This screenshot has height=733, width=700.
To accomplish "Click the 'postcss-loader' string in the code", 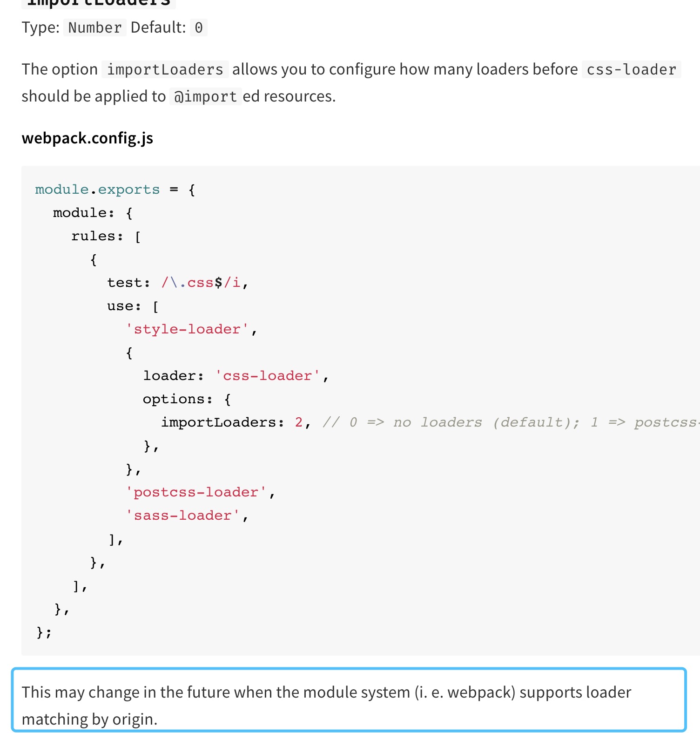I will [196, 492].
